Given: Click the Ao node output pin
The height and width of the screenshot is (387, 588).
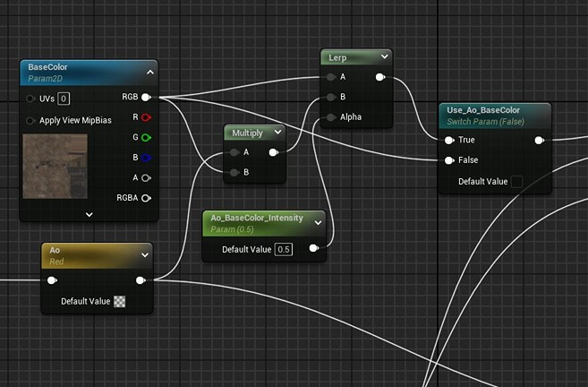Looking at the screenshot, I should tap(141, 280).
